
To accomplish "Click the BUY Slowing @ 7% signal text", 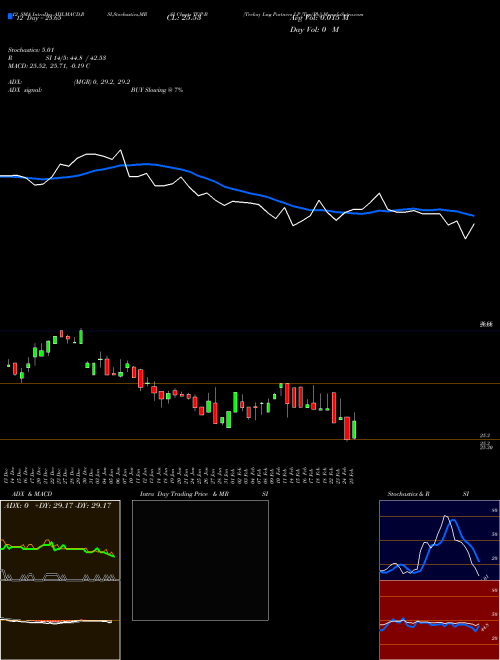I will (x=157, y=90).
